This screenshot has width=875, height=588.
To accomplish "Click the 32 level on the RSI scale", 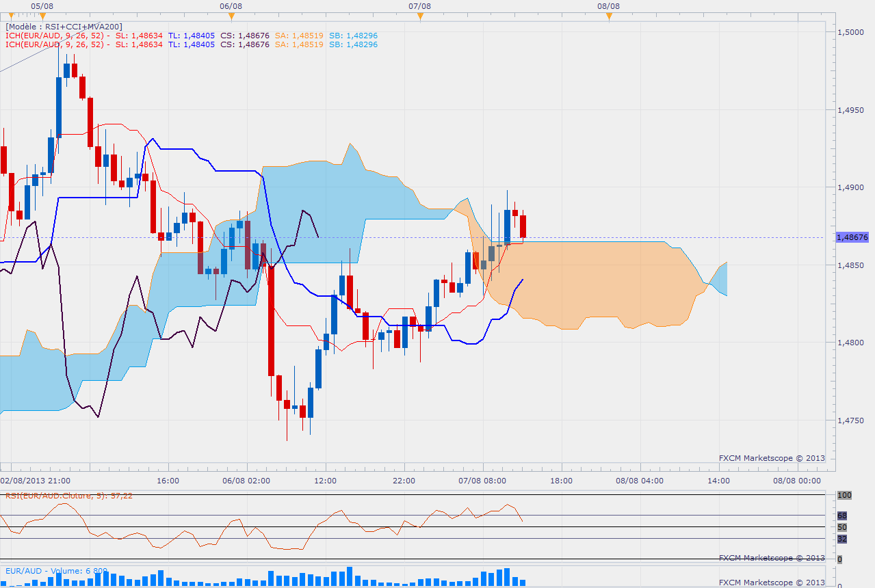I will [x=842, y=539].
